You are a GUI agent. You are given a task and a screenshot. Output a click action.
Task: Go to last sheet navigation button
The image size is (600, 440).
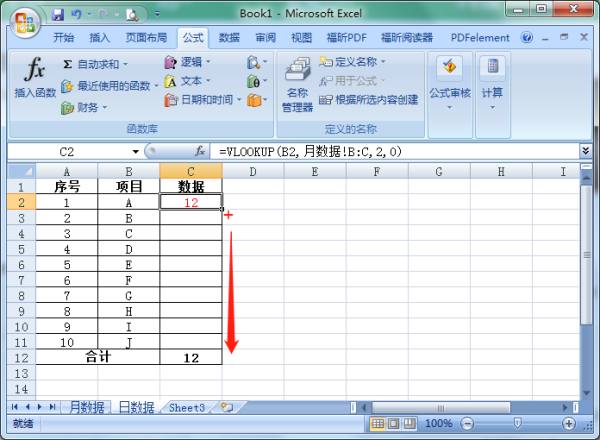point(52,407)
